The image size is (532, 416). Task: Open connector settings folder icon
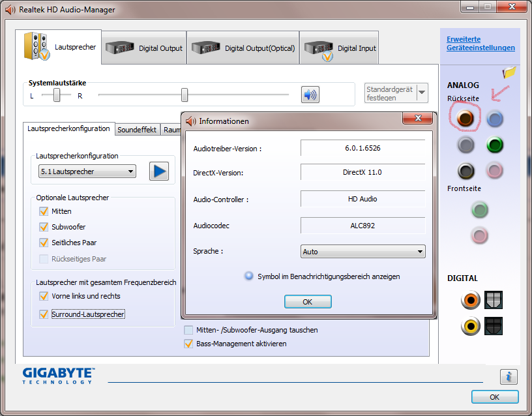point(509,72)
